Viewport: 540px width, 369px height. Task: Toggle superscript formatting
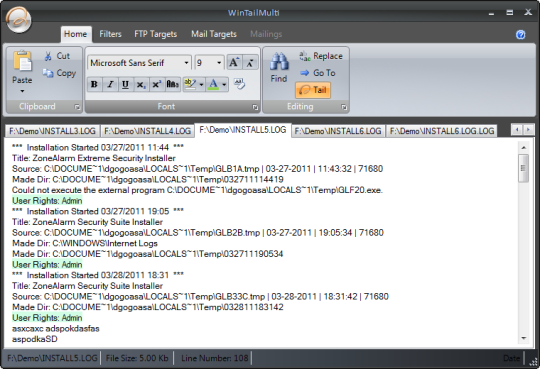pyautogui.click(x=156, y=84)
